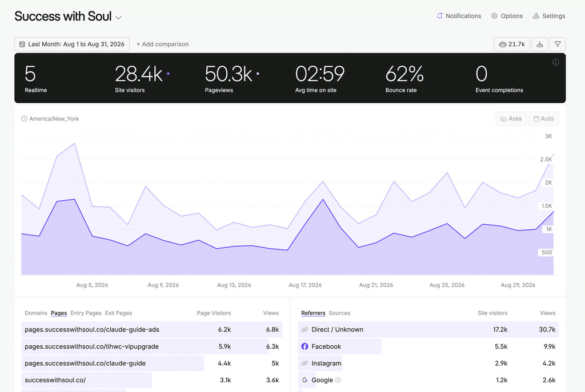
Task: Open Options gear icon
Action: coord(494,16)
